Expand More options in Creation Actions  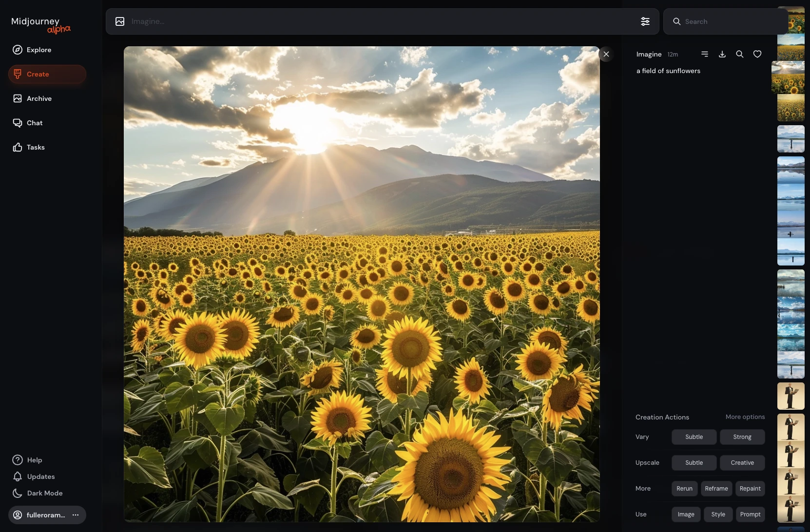pos(745,417)
